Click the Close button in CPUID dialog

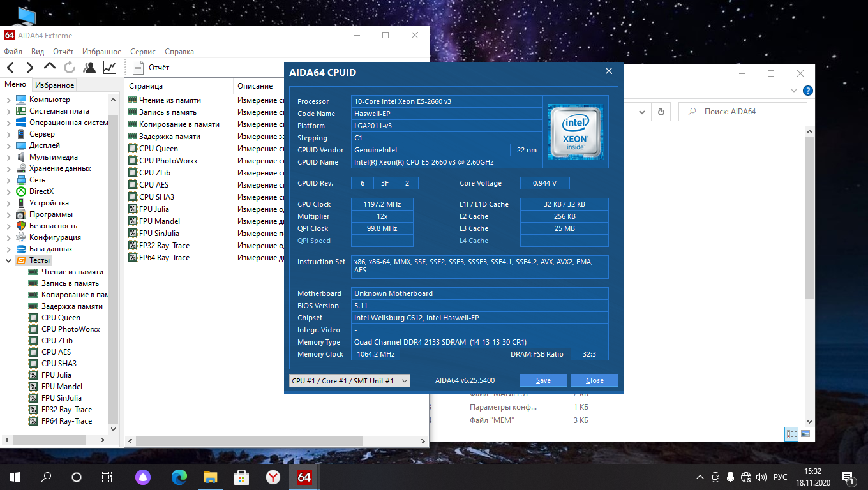click(594, 380)
